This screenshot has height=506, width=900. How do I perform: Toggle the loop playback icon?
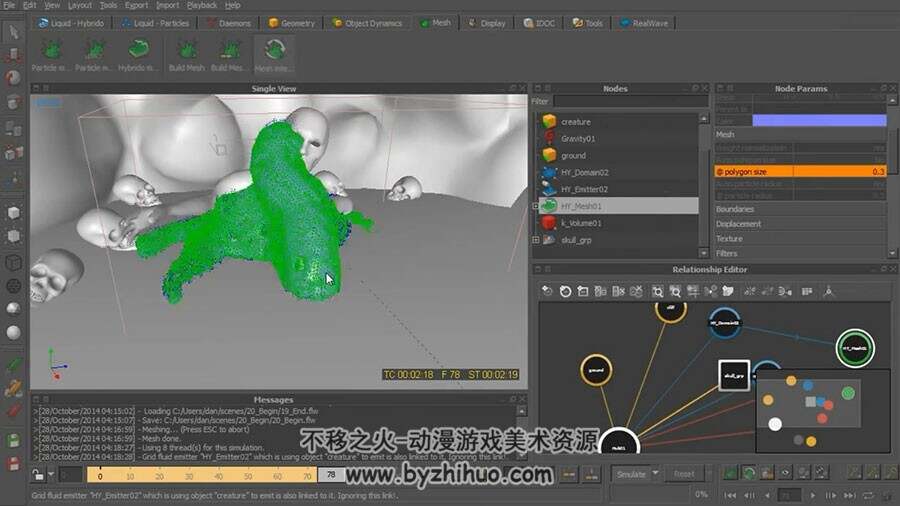click(868, 495)
